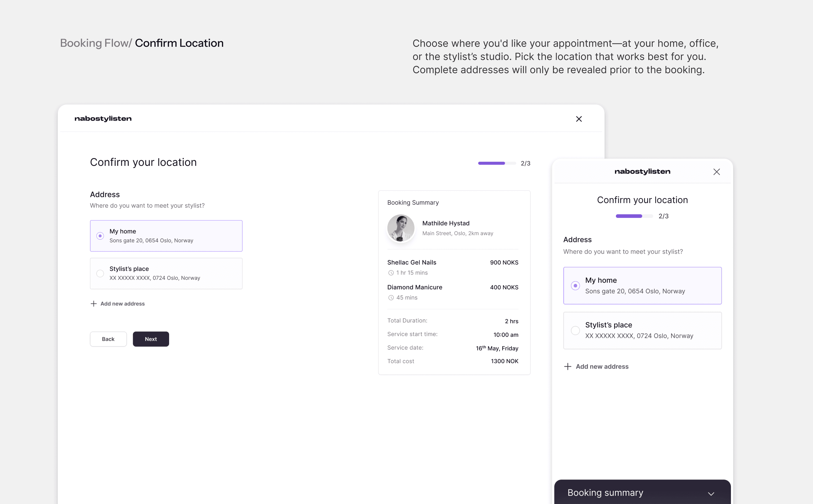The image size is (813, 504).
Task: Close the mobile booking panel
Action: (x=717, y=172)
